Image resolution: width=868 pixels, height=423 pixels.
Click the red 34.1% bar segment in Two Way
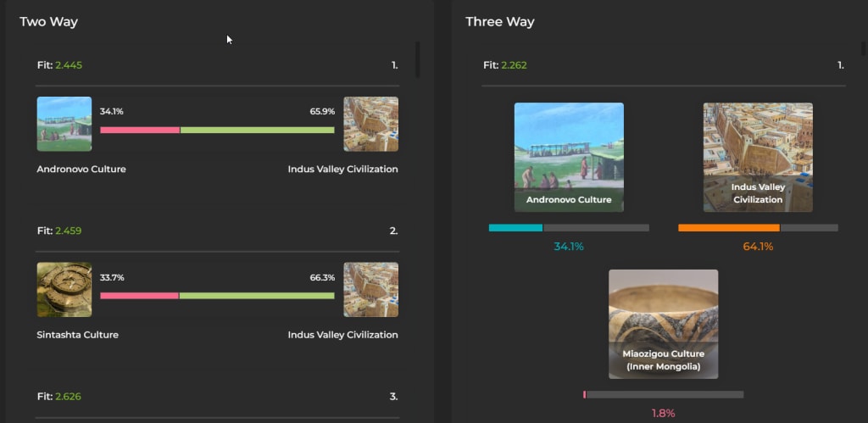click(x=140, y=130)
